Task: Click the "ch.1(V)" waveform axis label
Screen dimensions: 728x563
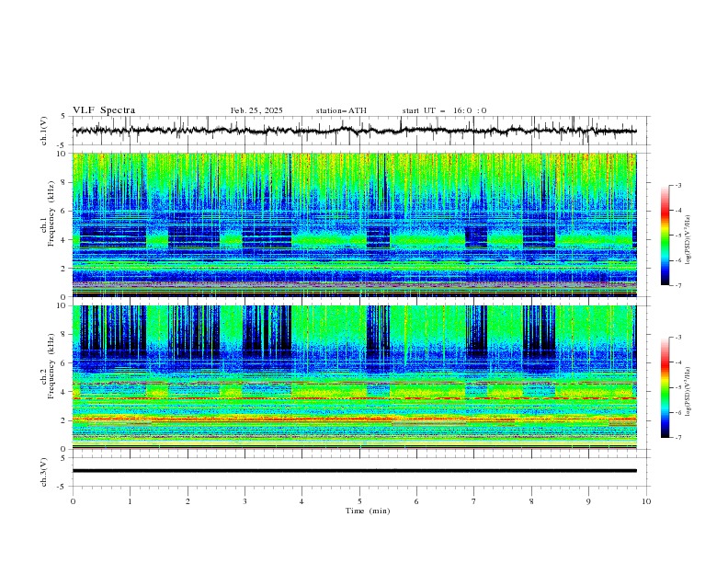Action: (44, 131)
